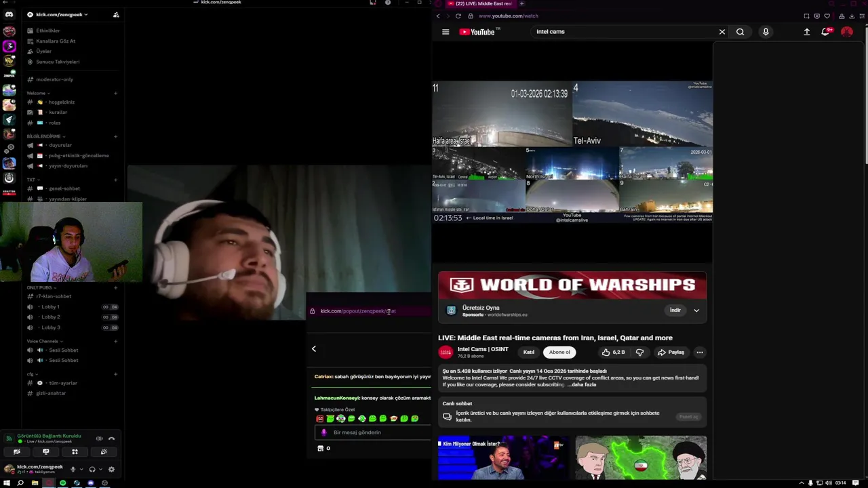Open the YouTube account avatar
868x488 pixels.
coord(847,32)
